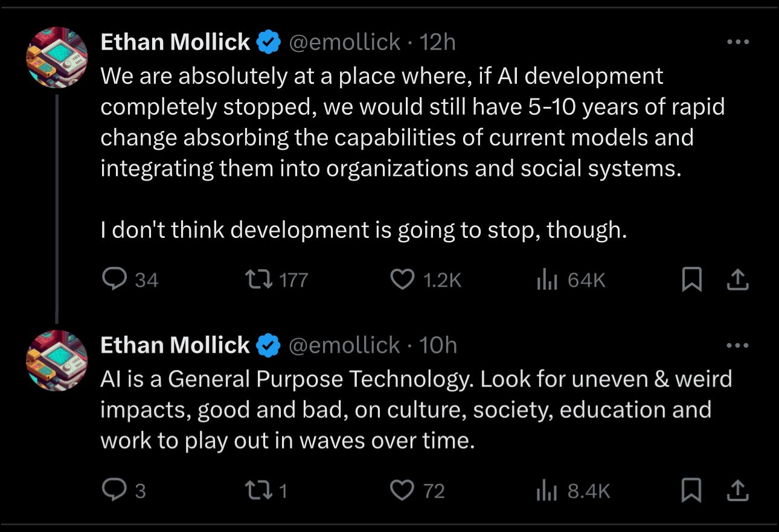Share the General Purpose Technology tweet
The height and width of the screenshot is (532, 779).
(x=736, y=491)
